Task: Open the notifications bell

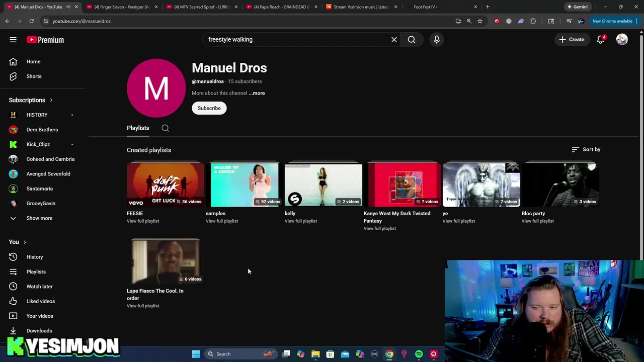Action: click(x=600, y=39)
